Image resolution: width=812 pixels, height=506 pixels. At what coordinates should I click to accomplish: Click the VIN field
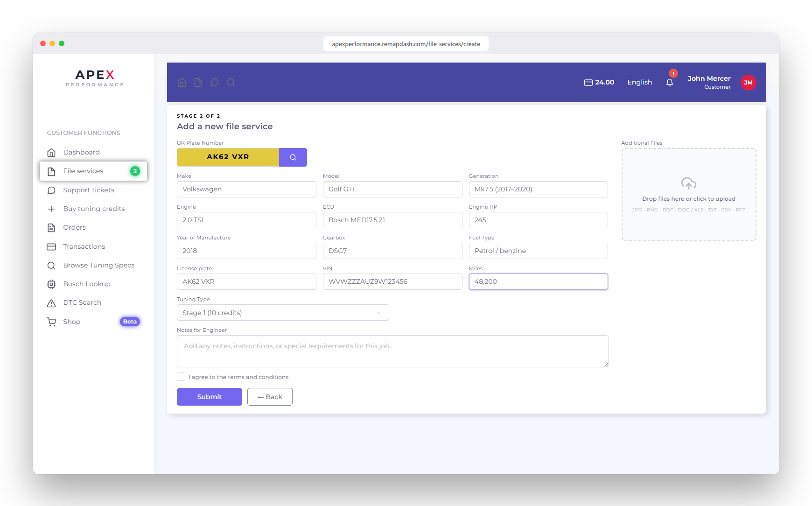click(392, 282)
